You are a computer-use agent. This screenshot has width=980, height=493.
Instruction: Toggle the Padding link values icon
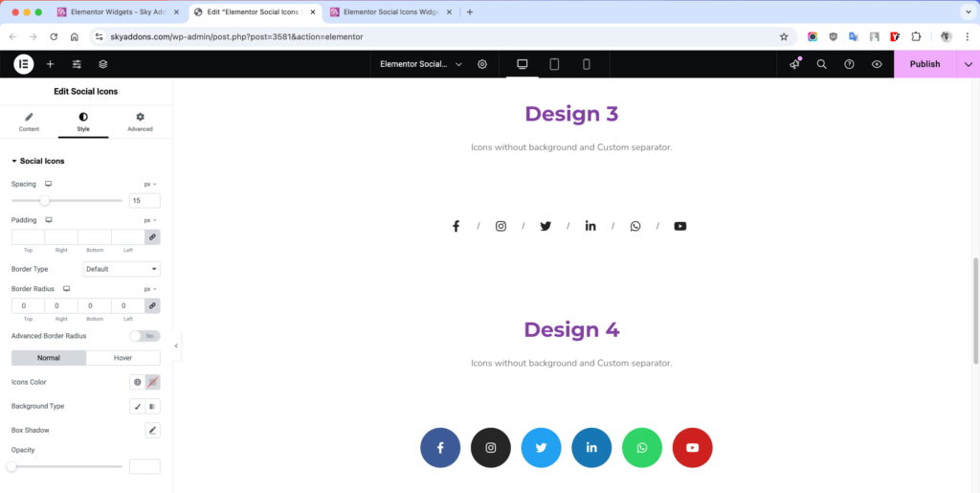152,236
